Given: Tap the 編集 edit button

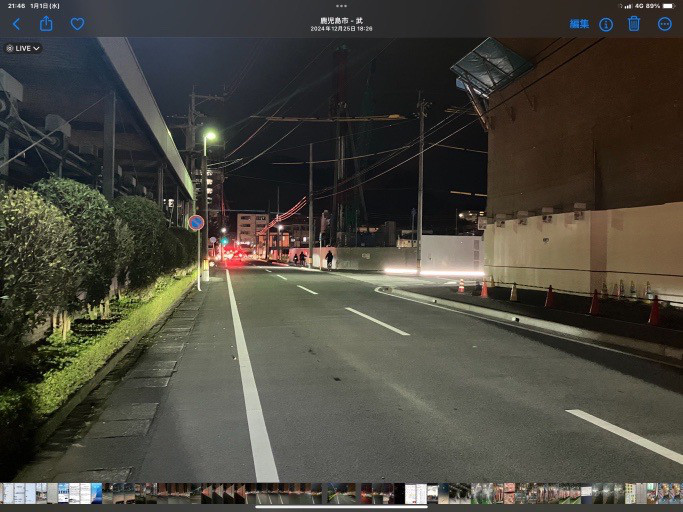Looking at the screenshot, I should pyautogui.click(x=579, y=24).
